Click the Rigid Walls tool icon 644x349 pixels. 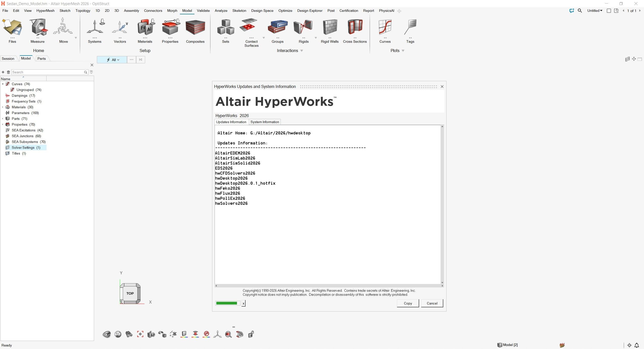point(330,28)
